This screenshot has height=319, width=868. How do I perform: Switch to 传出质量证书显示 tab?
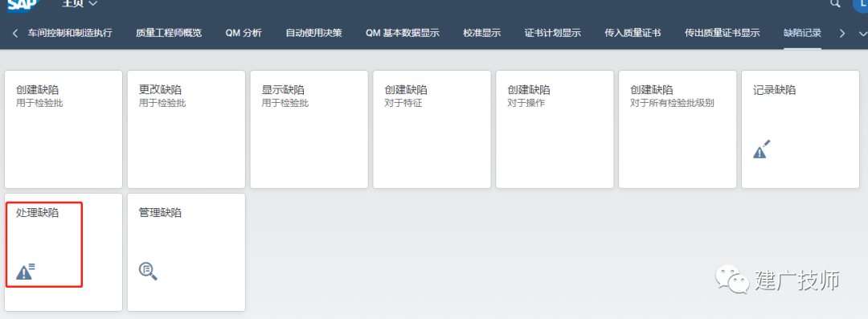pyautogui.click(x=723, y=33)
